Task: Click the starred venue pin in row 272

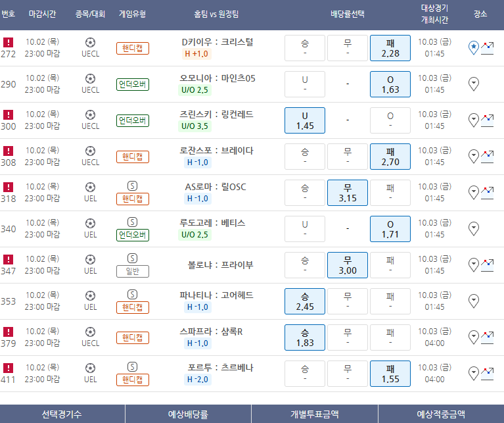Action: (x=473, y=47)
